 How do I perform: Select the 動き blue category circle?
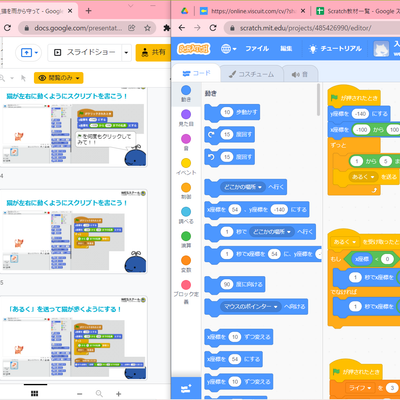pyautogui.click(x=186, y=90)
